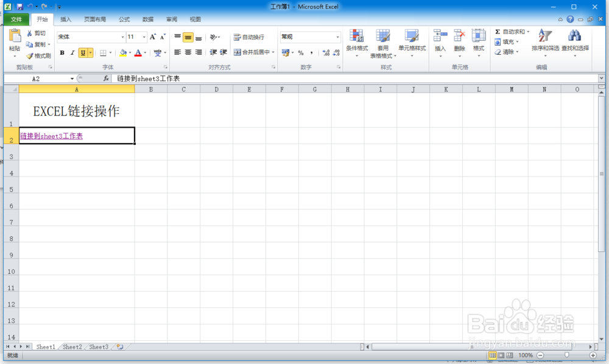
Task: Toggle Wrap Text (自动换行)
Action: 249,37
